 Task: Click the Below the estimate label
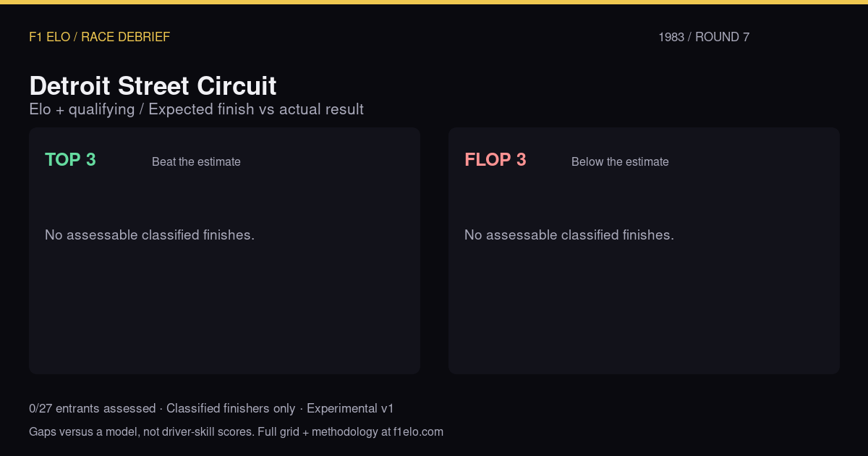[620, 162]
